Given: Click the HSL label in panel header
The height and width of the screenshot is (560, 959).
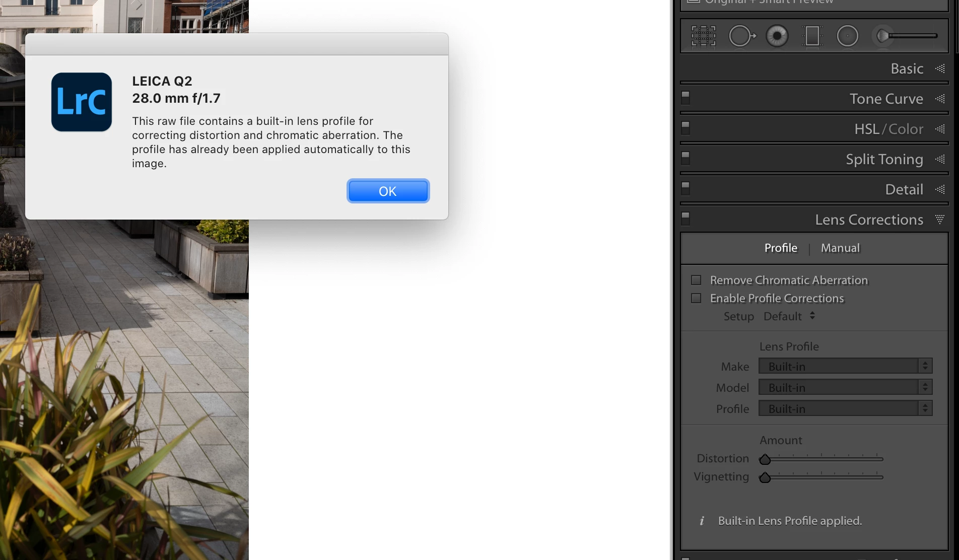Looking at the screenshot, I should click(x=866, y=129).
